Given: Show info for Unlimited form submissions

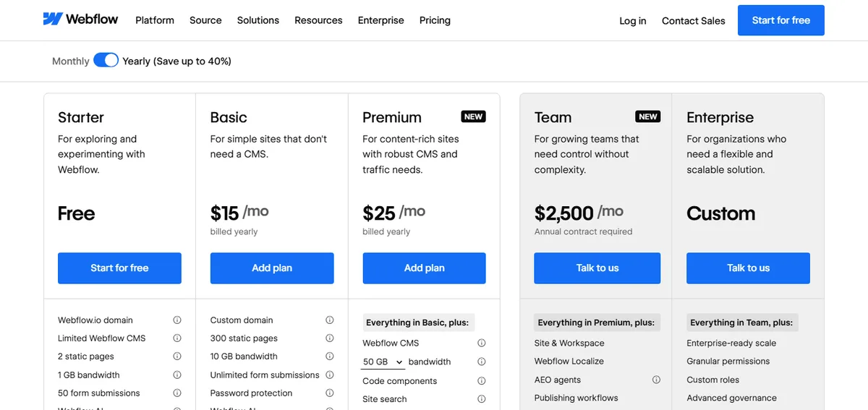Looking at the screenshot, I should (330, 375).
